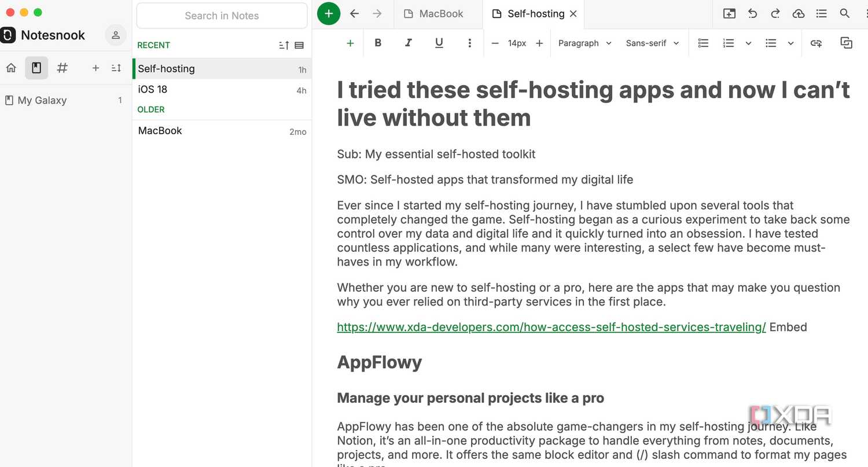Open the table of contents list icon
Screen dimensions: 868x467
coord(821,14)
